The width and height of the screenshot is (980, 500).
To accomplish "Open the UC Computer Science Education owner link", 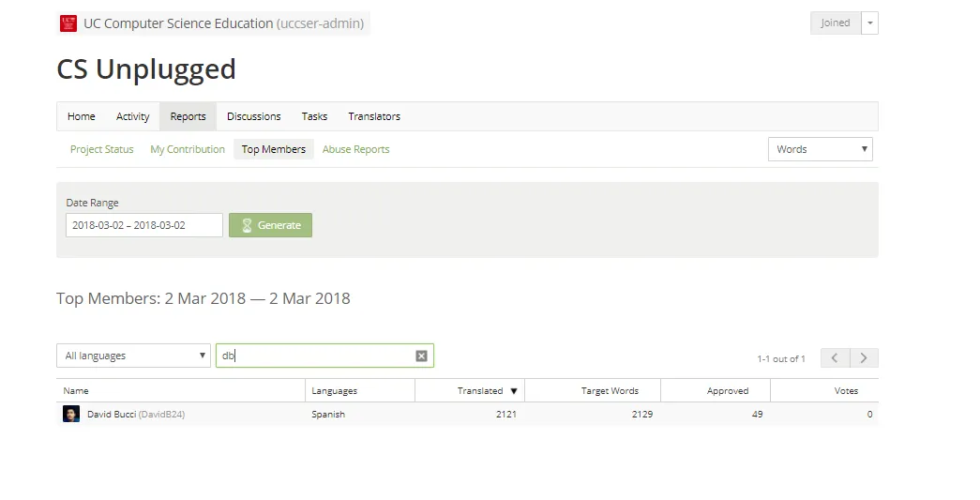I will point(224,23).
